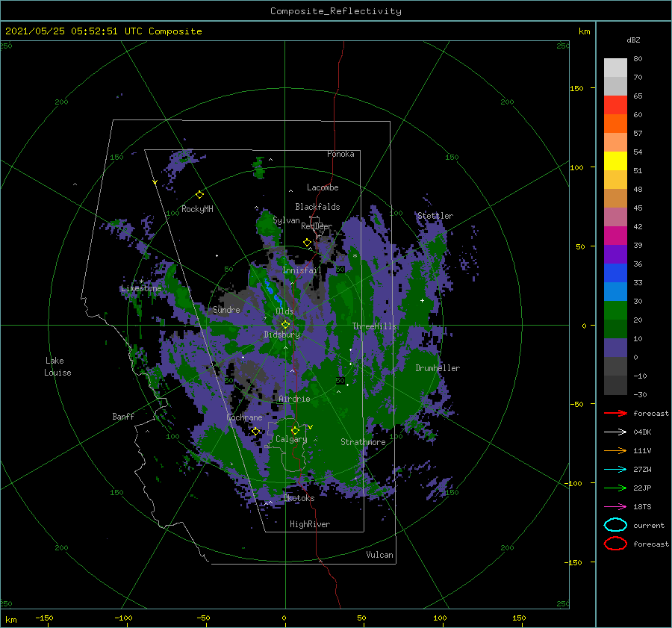Click the Limestone label
The image size is (672, 628).
[x=141, y=288]
